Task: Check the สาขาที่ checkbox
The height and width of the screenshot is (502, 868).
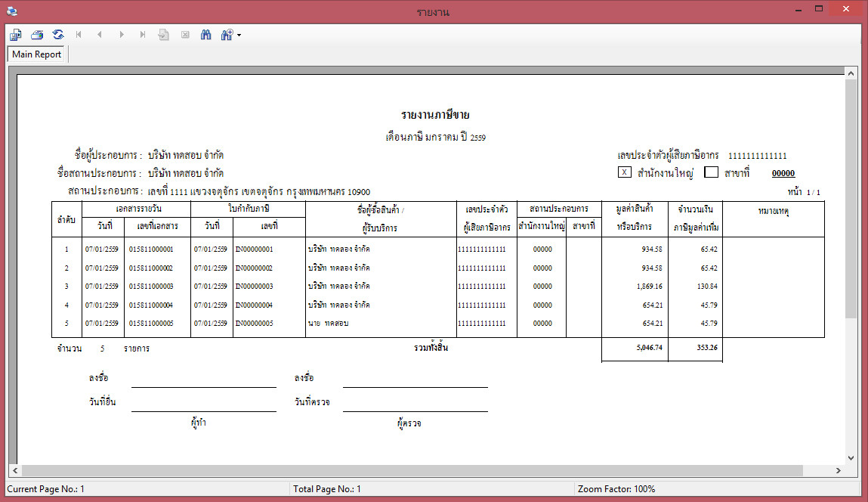Action: click(x=710, y=172)
